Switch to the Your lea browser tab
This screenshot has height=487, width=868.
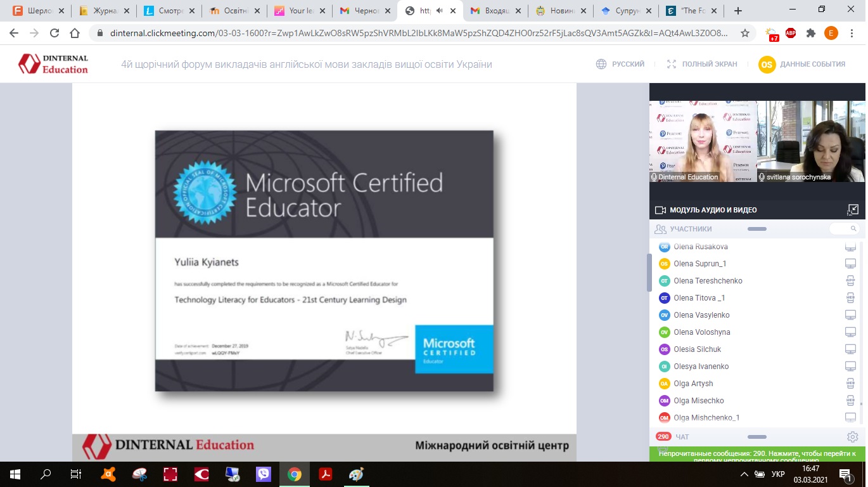point(297,11)
